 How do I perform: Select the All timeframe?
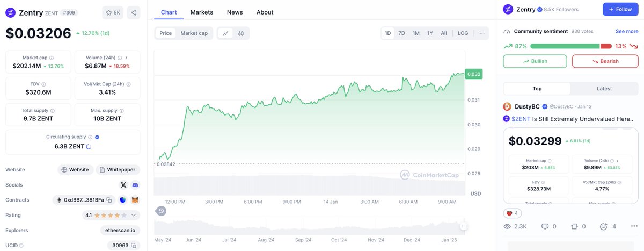(444, 33)
